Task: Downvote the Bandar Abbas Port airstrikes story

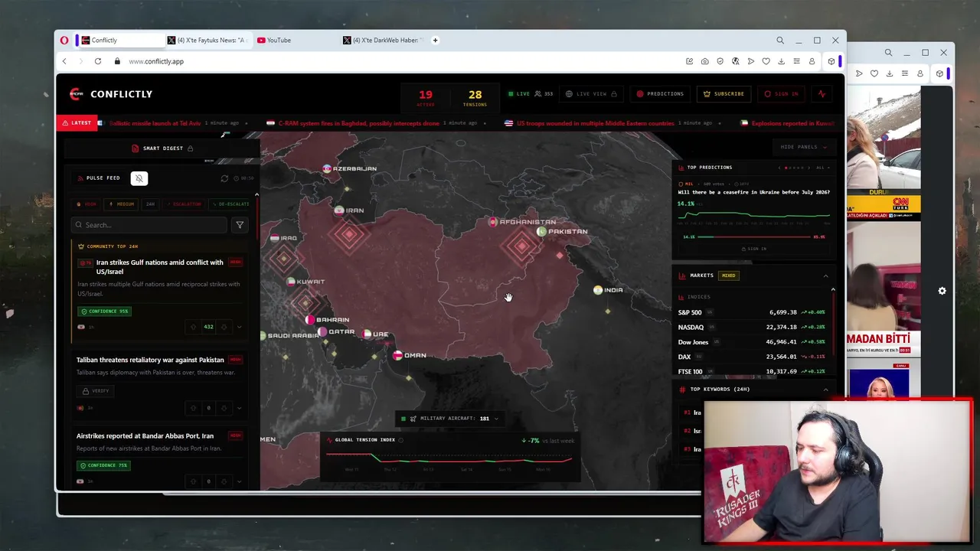Action: 224,481
